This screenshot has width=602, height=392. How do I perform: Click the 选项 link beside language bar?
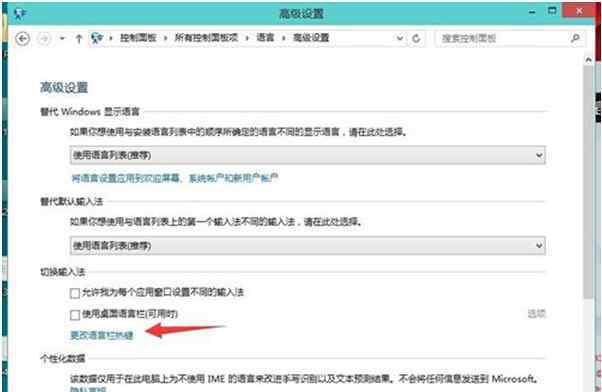pyautogui.click(x=537, y=314)
